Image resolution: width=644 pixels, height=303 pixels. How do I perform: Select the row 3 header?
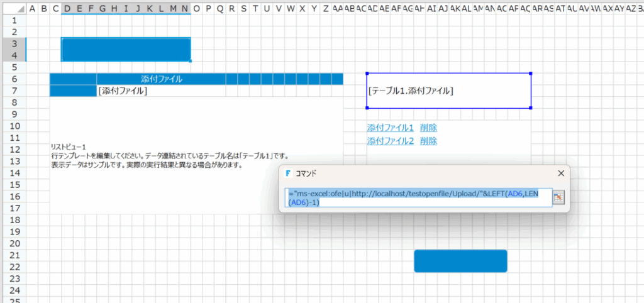pos(13,43)
